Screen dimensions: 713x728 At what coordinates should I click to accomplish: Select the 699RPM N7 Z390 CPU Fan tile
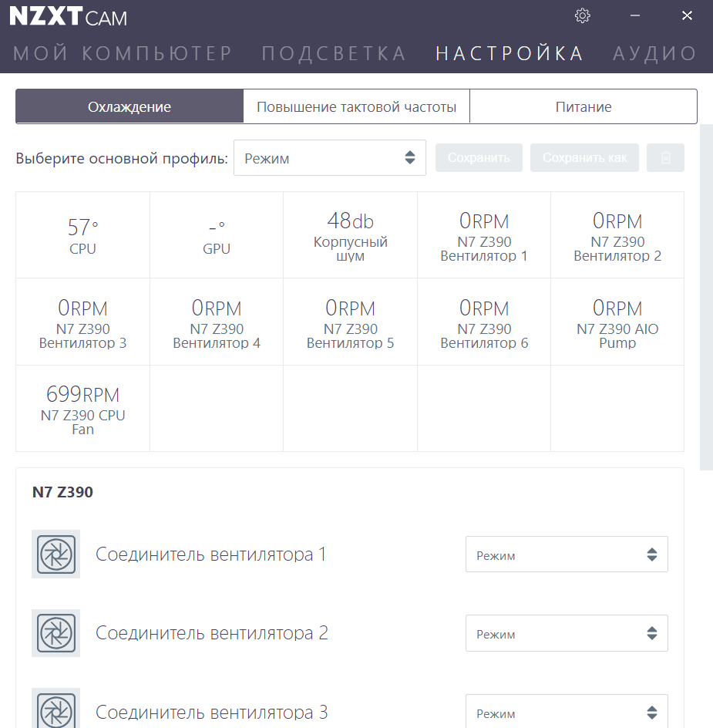coord(82,409)
